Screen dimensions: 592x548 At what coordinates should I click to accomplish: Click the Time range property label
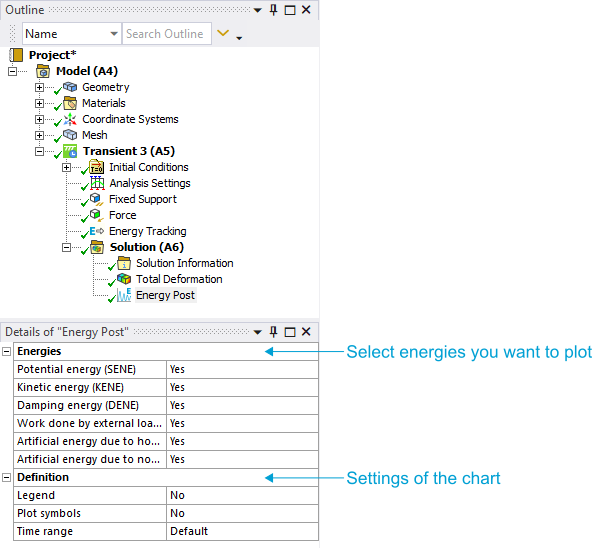(x=45, y=531)
